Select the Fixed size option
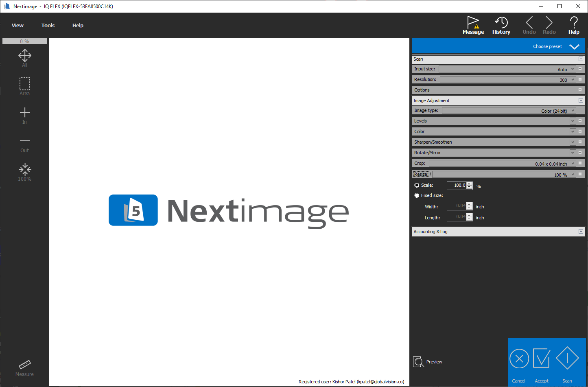The image size is (588, 387). coord(417,195)
